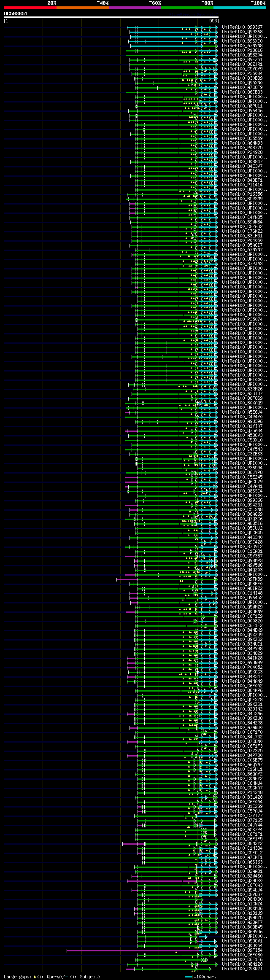Viewport: 270px width, 980px height.
Task: Select the UniRef100_B5RSM9 label
Action: [242, 199]
